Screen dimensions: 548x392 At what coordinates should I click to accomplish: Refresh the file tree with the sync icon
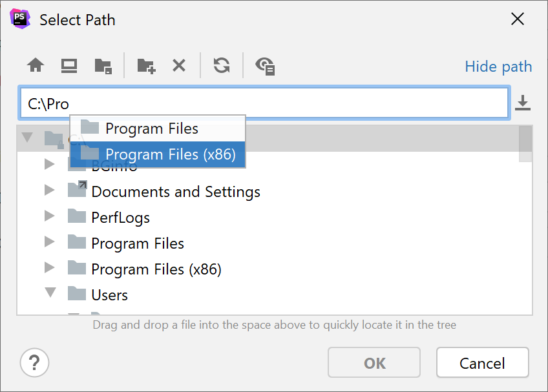[221, 65]
